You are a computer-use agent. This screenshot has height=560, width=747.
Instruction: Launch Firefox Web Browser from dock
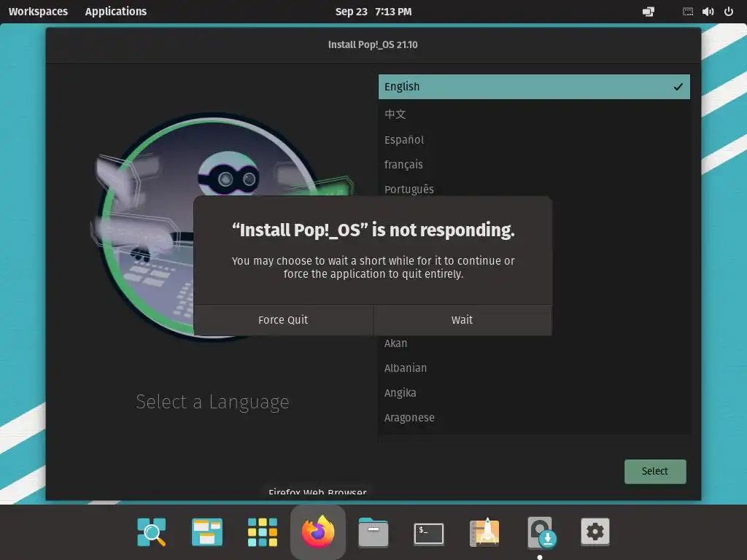tap(318, 532)
